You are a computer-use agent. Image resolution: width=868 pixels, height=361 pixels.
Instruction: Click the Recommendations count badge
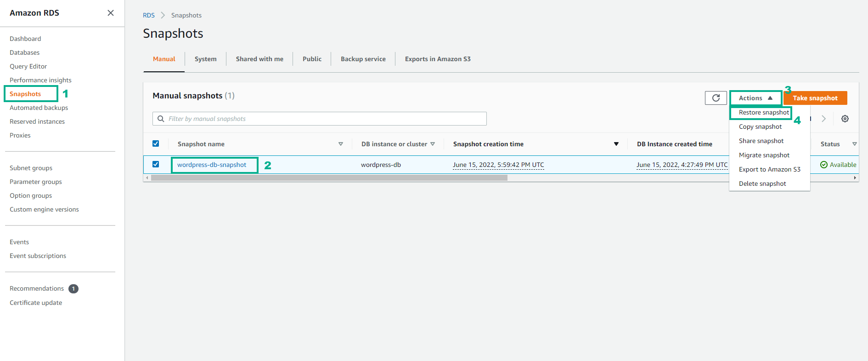(x=73, y=289)
